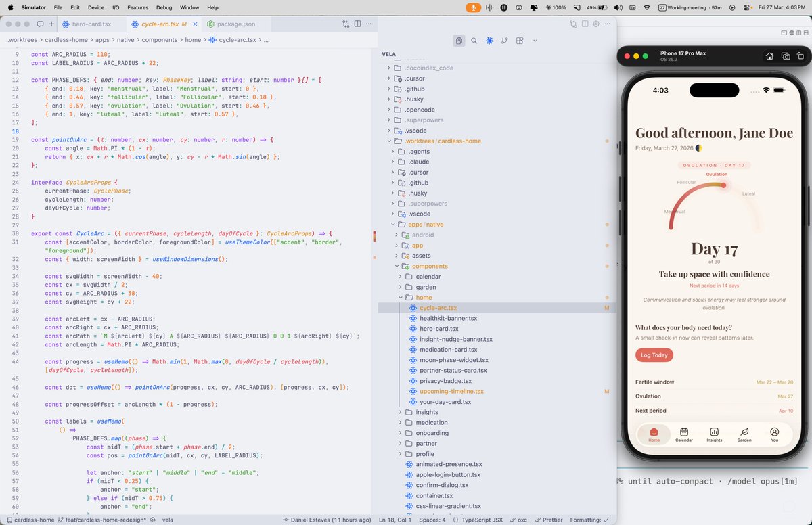Select the Home tab in the iPhone app
The image size is (812, 525).
point(654,434)
